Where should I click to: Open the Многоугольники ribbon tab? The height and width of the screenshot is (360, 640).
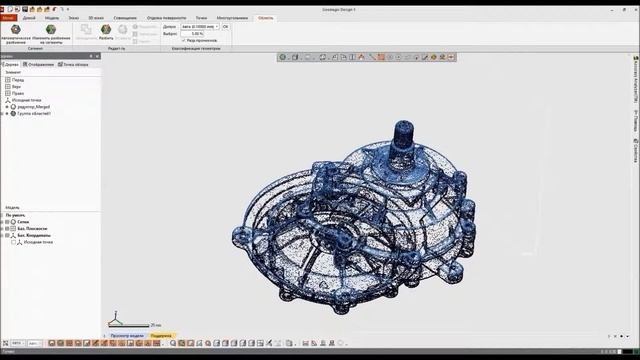[232, 18]
